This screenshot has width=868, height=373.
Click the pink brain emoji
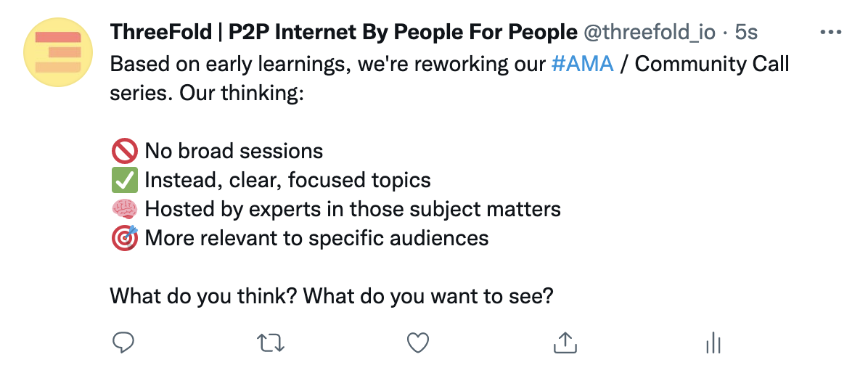coord(124,210)
